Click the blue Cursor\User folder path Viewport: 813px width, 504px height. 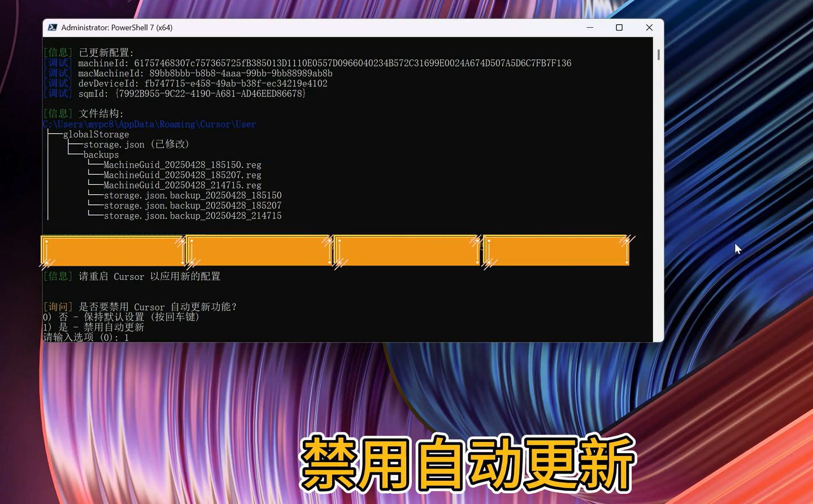click(149, 124)
